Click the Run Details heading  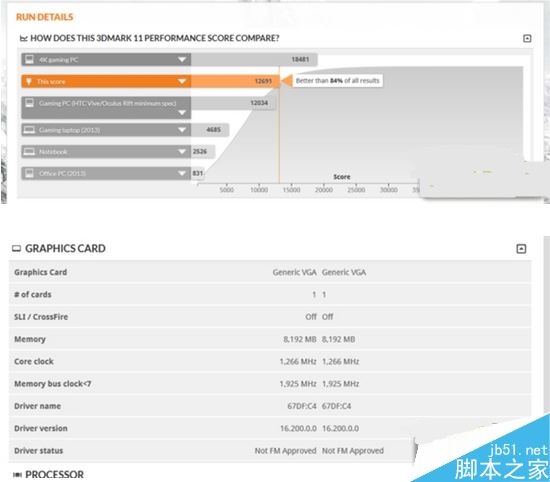[45, 17]
